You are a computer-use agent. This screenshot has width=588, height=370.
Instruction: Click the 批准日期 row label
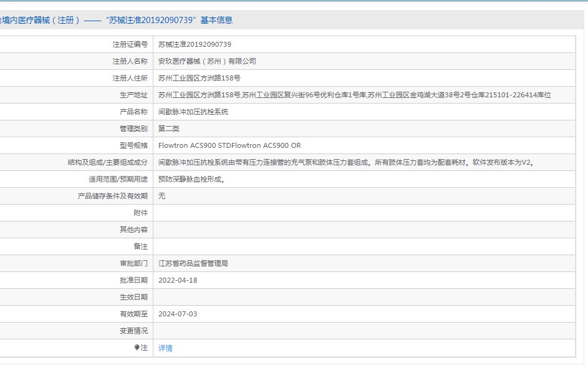tap(133, 280)
